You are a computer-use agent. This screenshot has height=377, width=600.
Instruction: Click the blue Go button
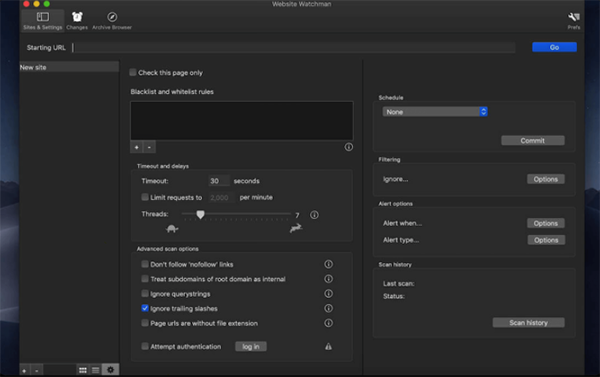[x=554, y=47]
